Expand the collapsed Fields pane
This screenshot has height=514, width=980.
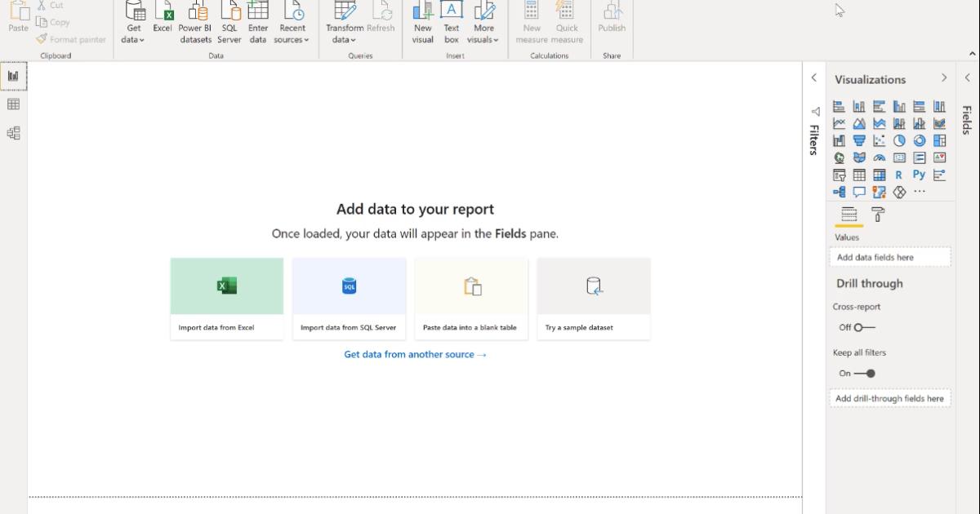click(x=967, y=78)
